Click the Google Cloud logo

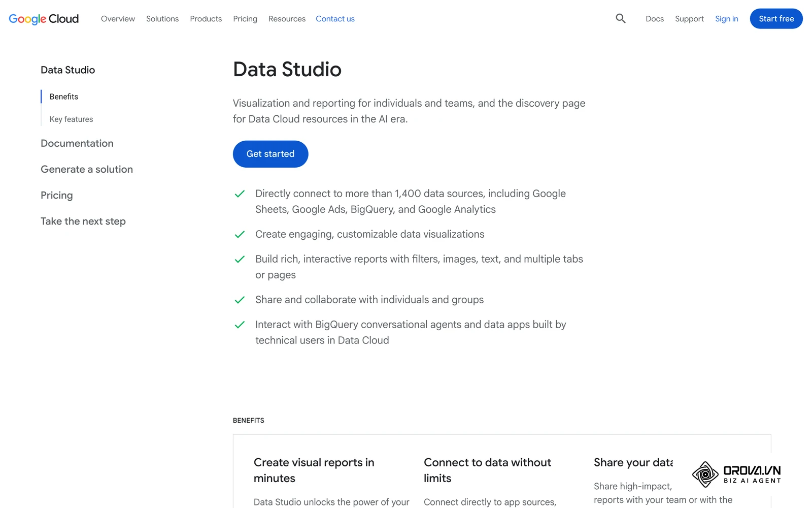tap(44, 19)
